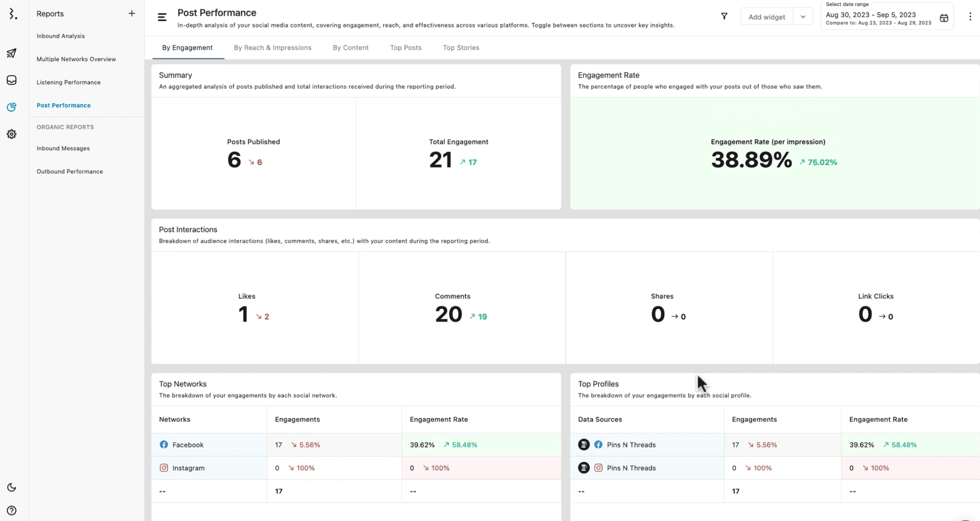This screenshot has height=521, width=980.
Task: Open the Reports pie-chart icon
Action: (x=12, y=107)
